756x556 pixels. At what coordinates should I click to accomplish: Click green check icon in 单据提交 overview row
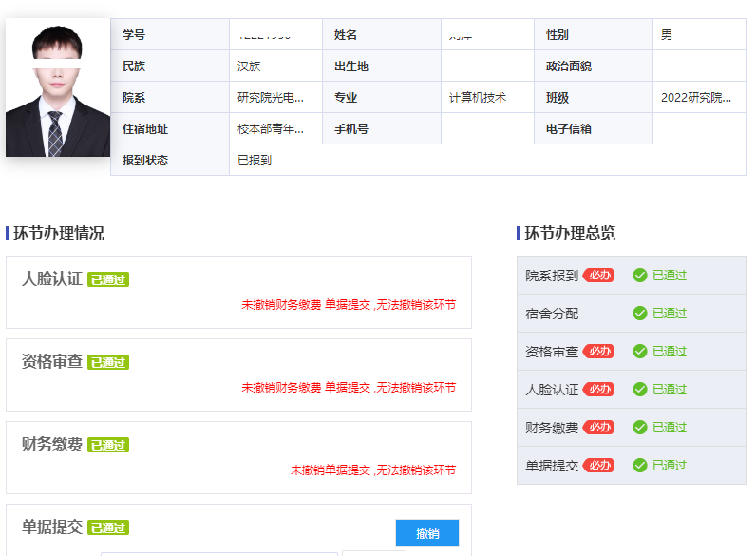coord(640,466)
